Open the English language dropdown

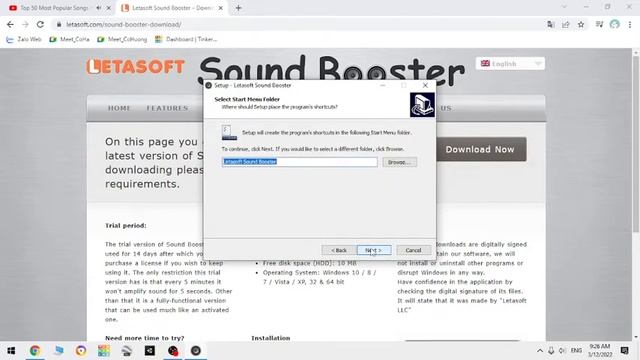(x=510, y=64)
